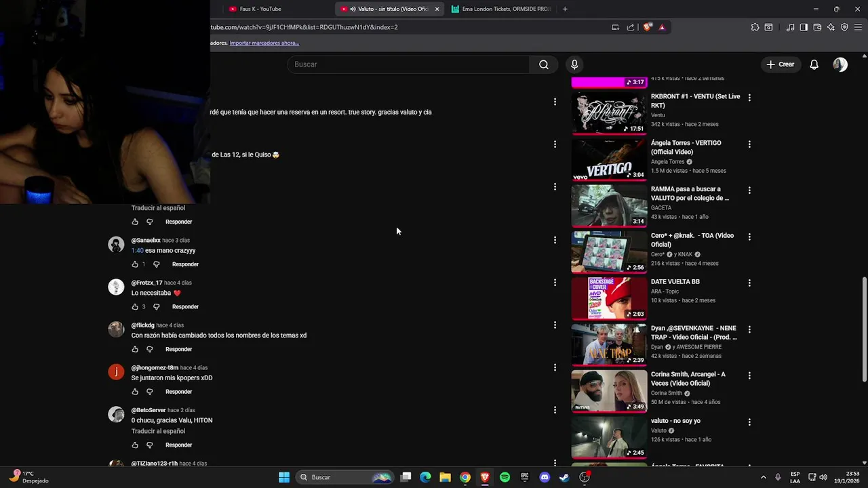Screen dimensions: 868x488
Task: Open options menu for RKBRONT #1 video
Action: tap(749, 98)
